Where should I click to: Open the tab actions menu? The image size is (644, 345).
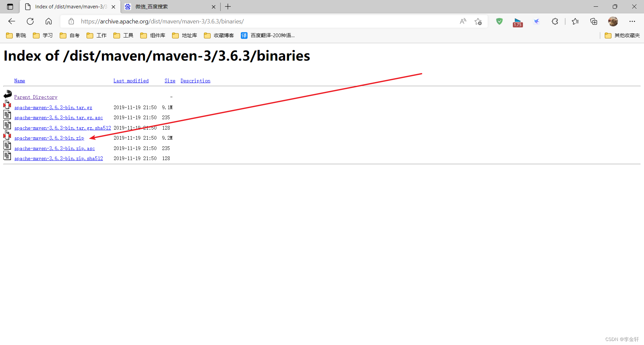[x=10, y=6]
